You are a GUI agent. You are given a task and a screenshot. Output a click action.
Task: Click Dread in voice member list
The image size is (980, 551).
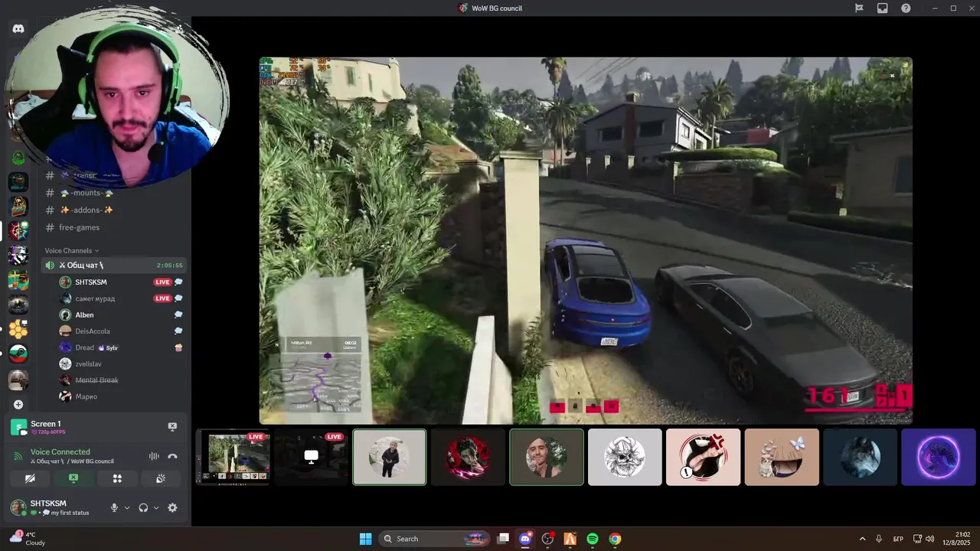click(x=84, y=347)
